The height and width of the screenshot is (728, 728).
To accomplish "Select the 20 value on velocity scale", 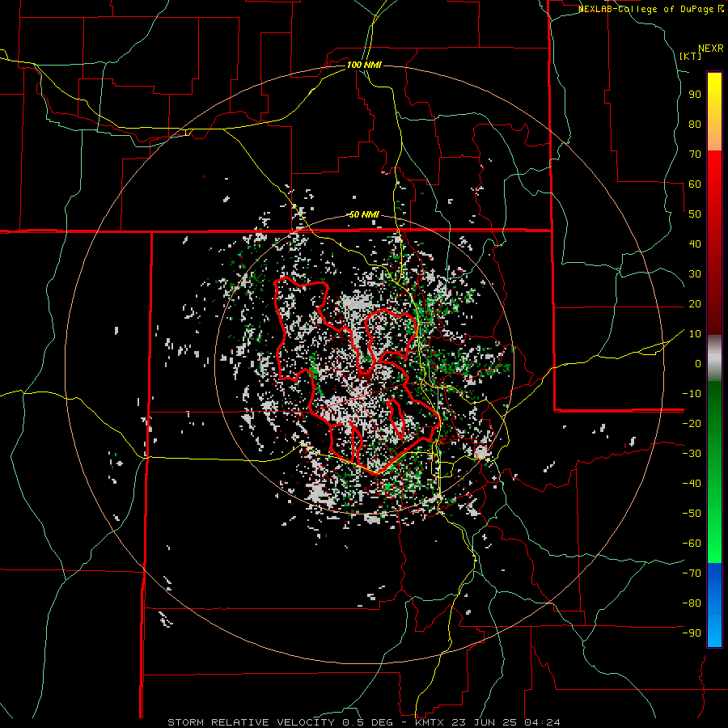I will (x=695, y=304).
